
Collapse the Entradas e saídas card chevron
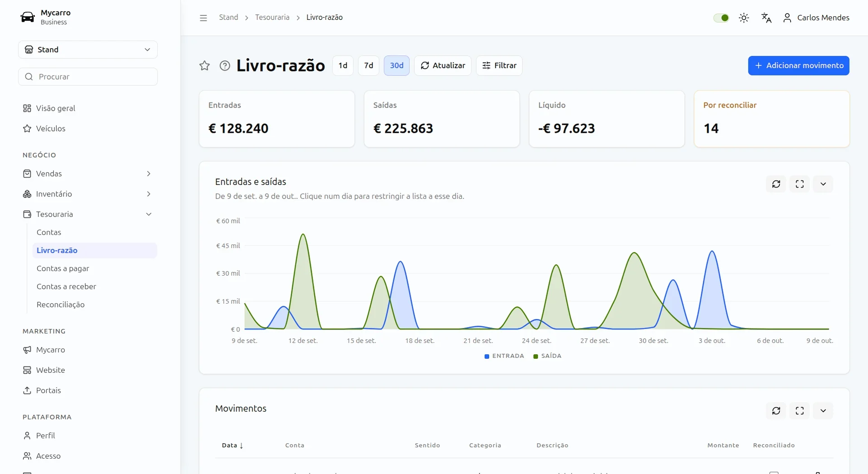(823, 184)
